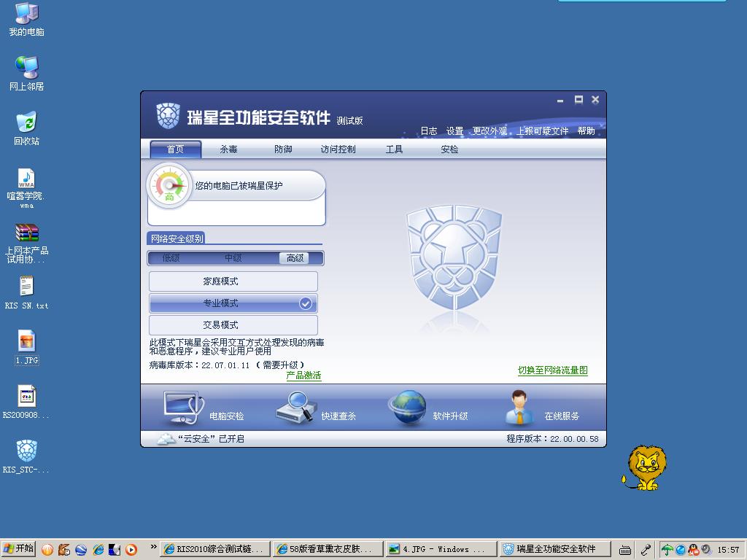Switch to the 防御 tab
The image size is (747, 560).
point(283,149)
